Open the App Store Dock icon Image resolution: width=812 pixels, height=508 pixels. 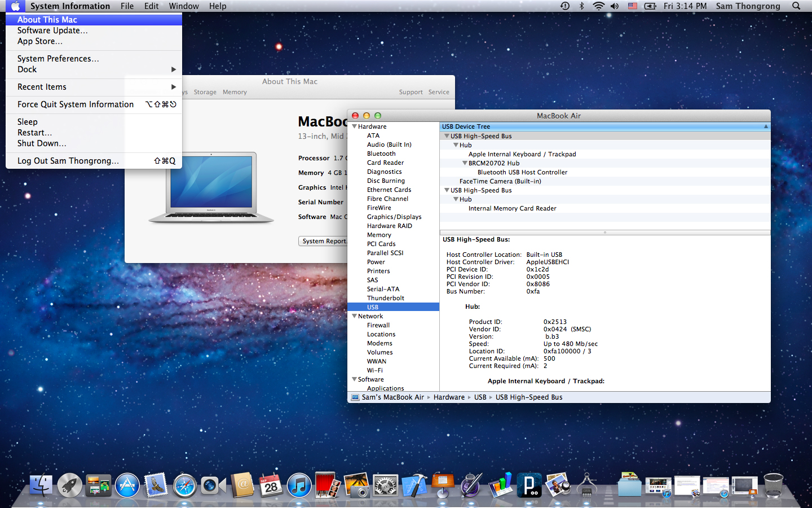pyautogui.click(x=127, y=485)
